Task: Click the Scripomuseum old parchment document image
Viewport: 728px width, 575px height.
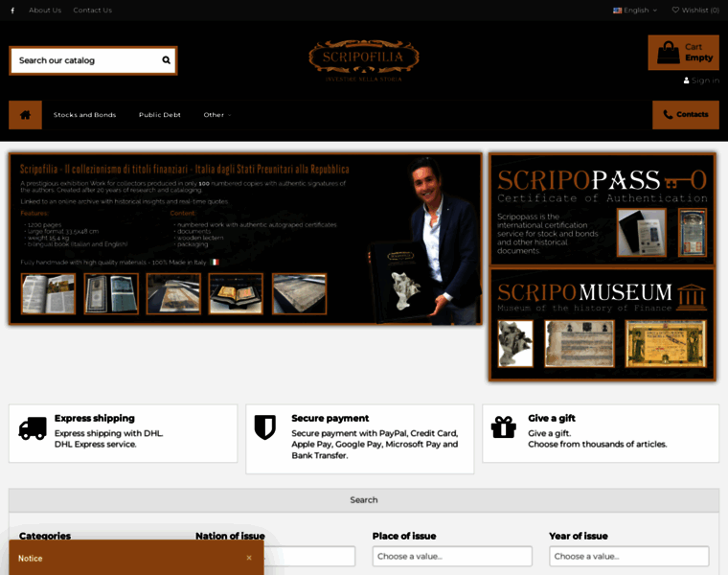Action: click(579, 344)
